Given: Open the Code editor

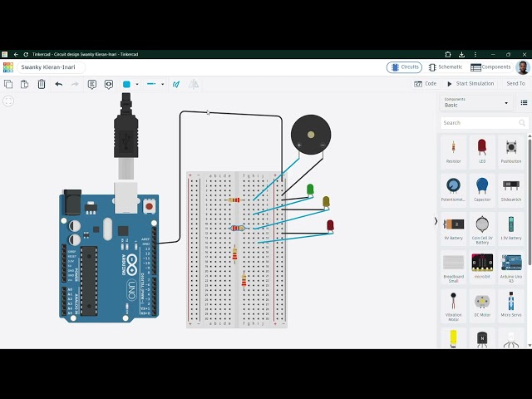Looking at the screenshot, I should 425,83.
